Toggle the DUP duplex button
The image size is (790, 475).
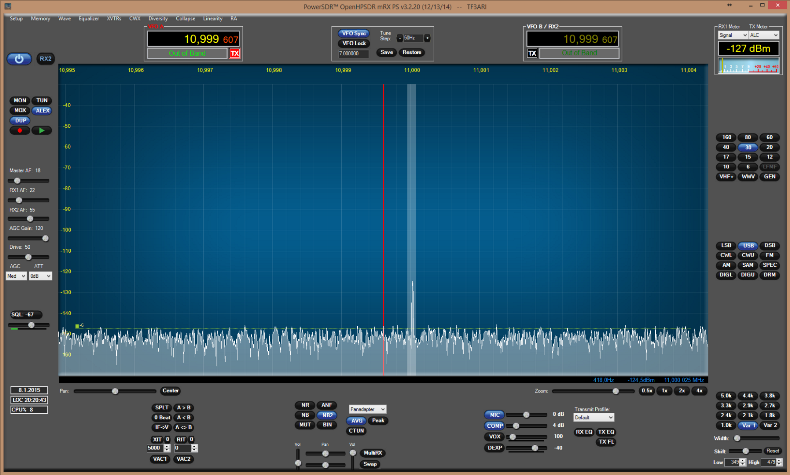pos(20,120)
